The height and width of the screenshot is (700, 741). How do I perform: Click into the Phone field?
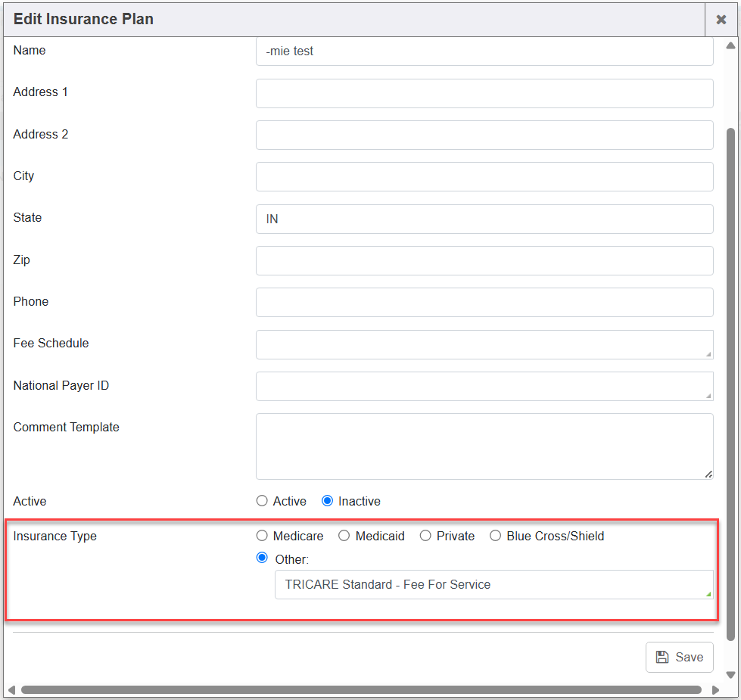(x=484, y=302)
